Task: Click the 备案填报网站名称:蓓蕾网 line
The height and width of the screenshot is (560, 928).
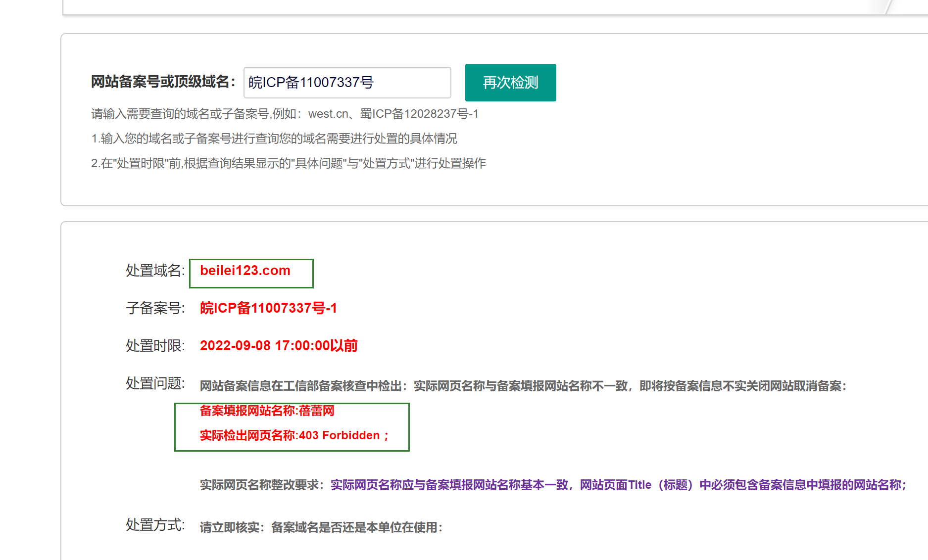Action: tap(267, 411)
